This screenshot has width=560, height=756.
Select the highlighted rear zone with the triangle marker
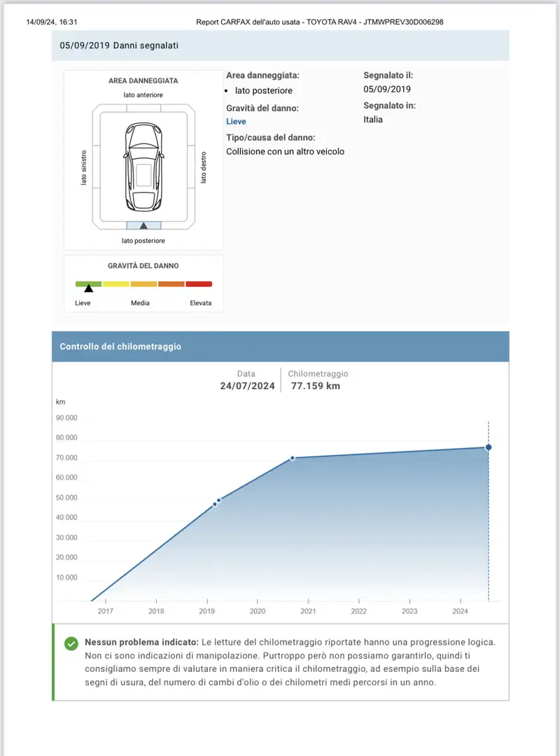pyautogui.click(x=143, y=225)
